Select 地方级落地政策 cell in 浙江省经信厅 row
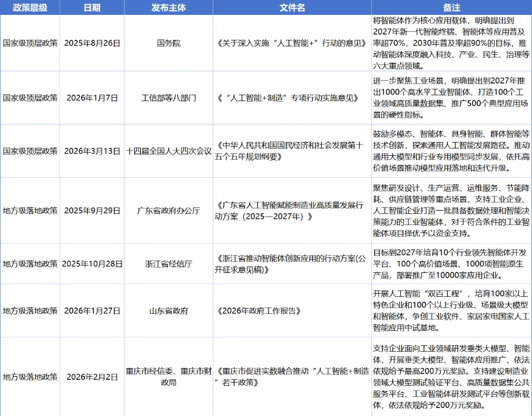 point(30,264)
